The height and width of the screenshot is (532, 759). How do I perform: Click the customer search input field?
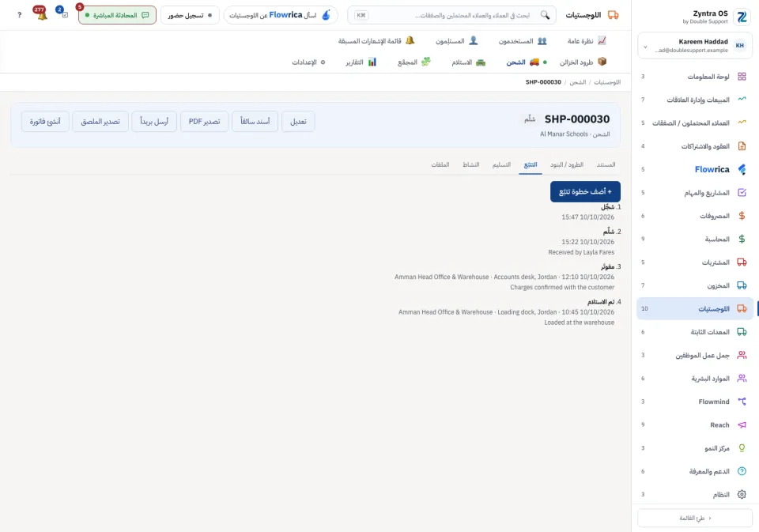(451, 15)
